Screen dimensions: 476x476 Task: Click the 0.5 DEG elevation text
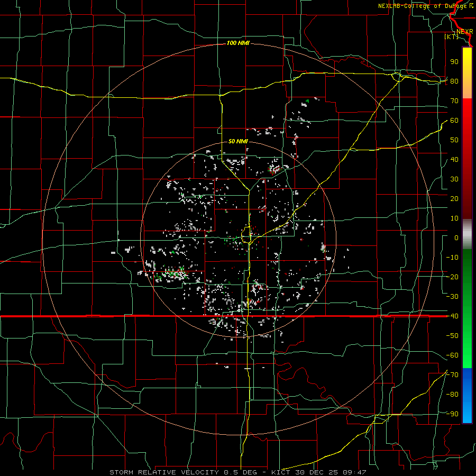click(240, 472)
